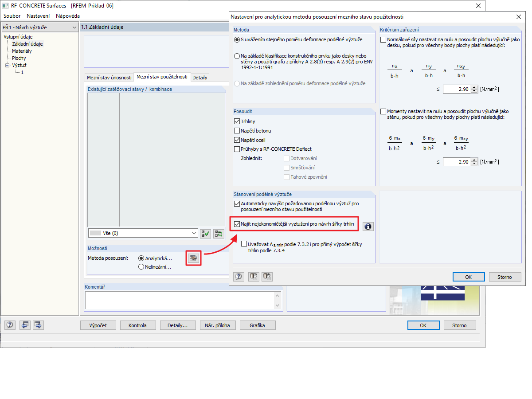Decrease normal force limit spinner value
Screen dimensions: 532x399
[x=474, y=91]
